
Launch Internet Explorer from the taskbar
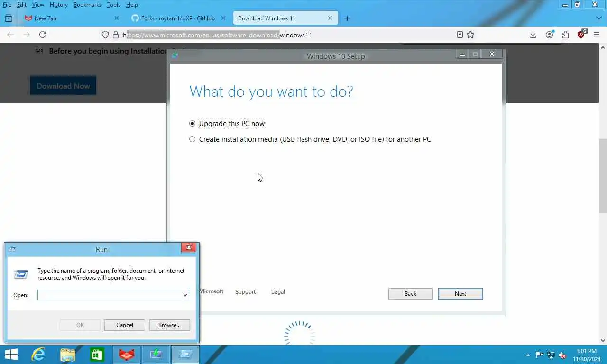(38, 355)
